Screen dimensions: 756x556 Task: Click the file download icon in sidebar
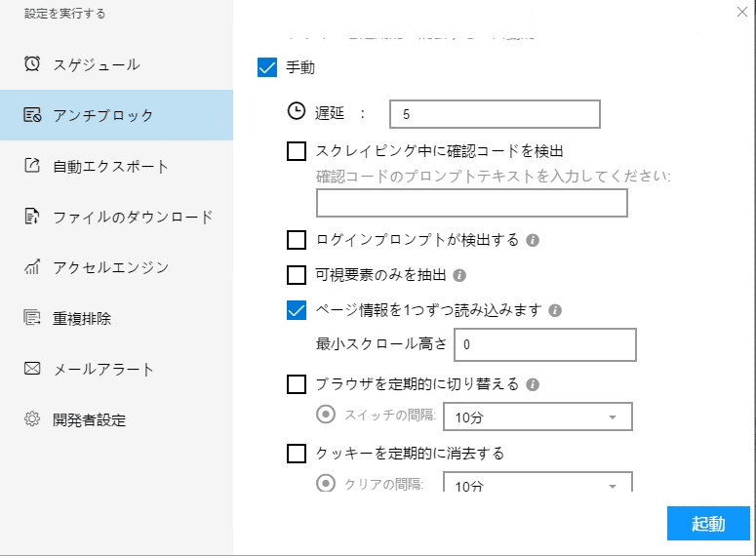pyautogui.click(x=32, y=217)
